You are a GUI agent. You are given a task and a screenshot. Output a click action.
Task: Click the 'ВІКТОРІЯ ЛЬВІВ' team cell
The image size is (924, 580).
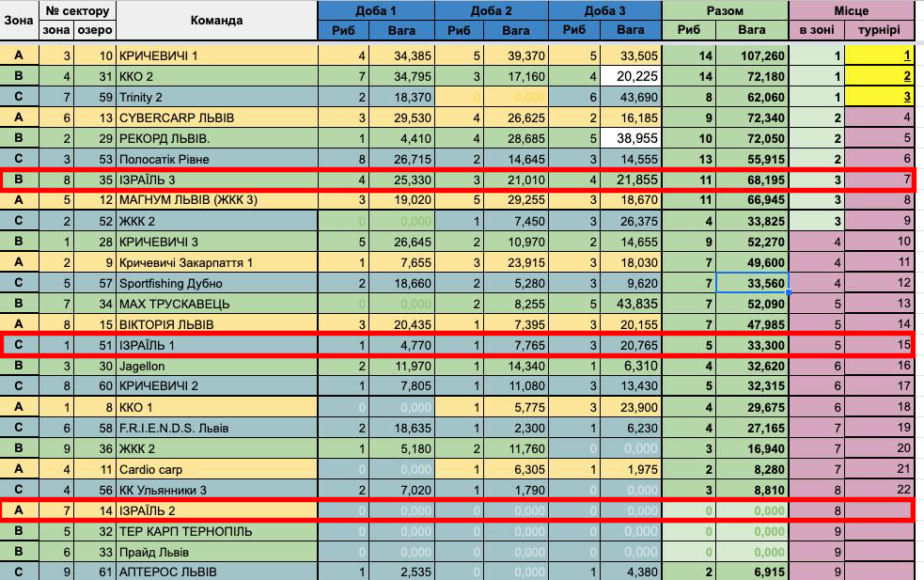[x=217, y=324]
